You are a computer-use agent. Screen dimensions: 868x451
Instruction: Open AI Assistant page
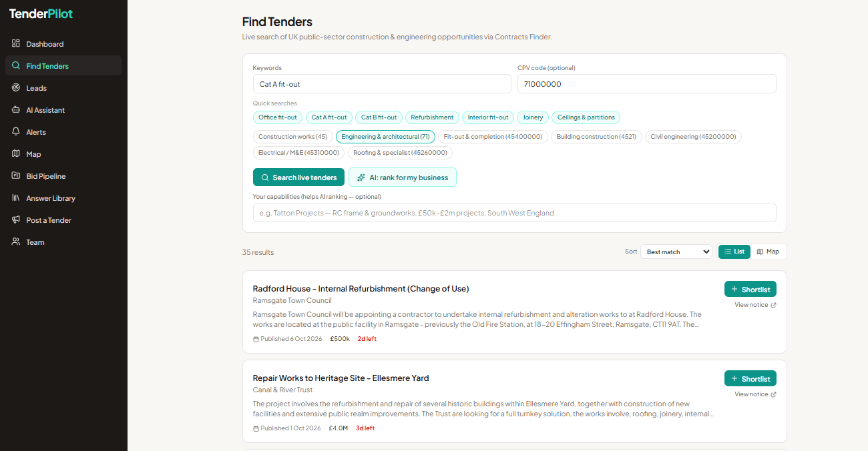63,110
